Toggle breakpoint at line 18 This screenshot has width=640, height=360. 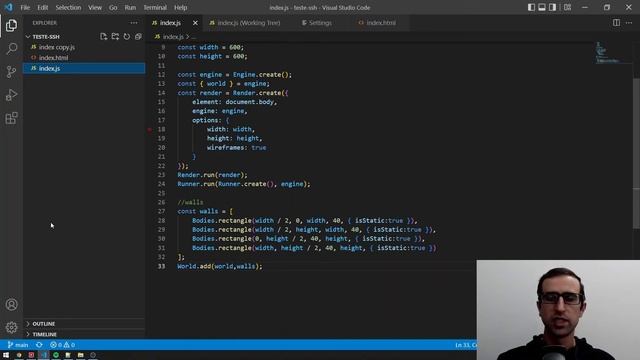(x=150, y=129)
